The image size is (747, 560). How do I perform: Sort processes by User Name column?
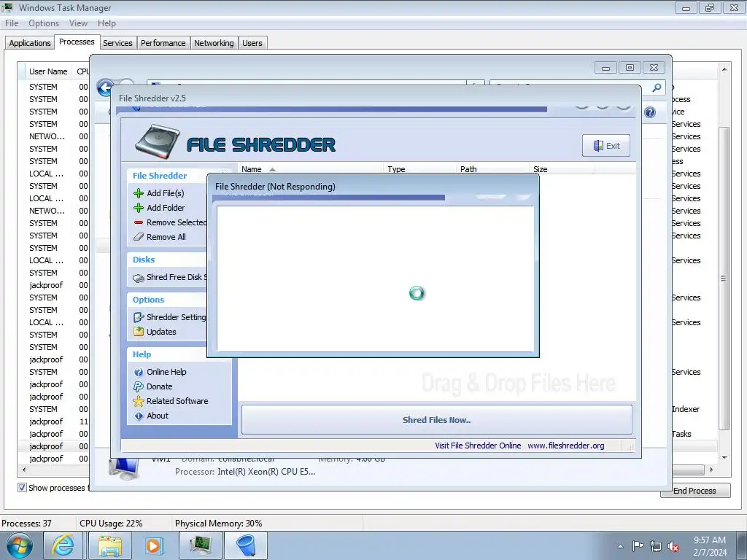coord(48,71)
